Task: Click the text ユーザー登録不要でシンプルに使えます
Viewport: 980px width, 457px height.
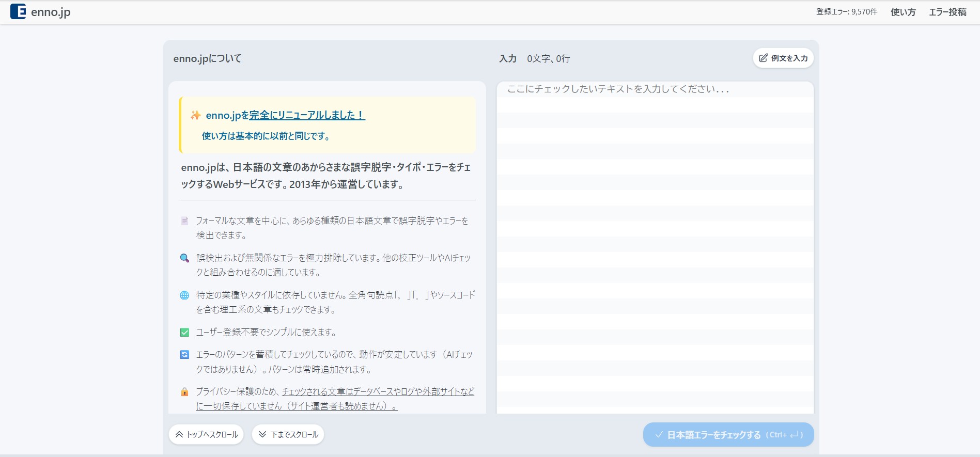Action: click(267, 332)
